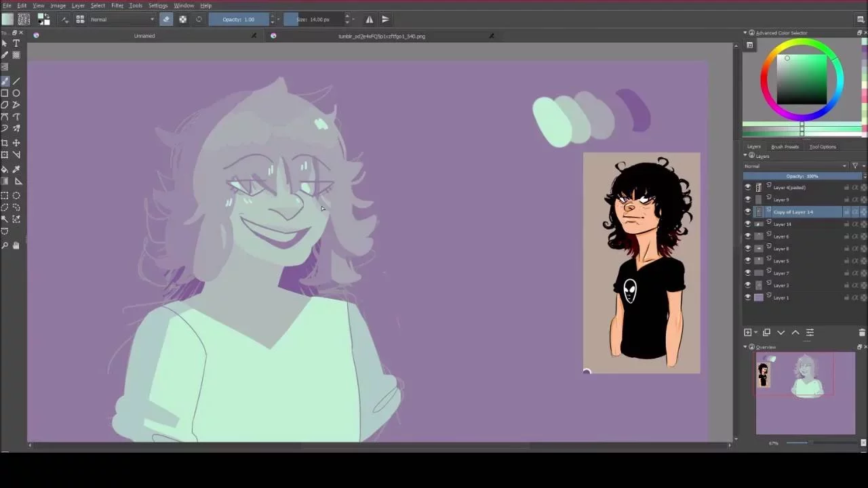This screenshot has height=488, width=868.
Task: Duplicate layer using the layers panel icon
Action: tap(766, 332)
